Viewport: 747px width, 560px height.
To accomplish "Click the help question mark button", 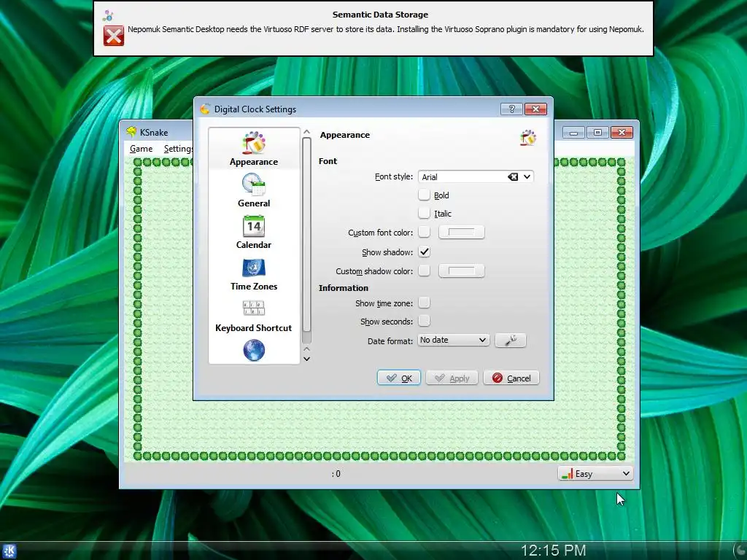I will coord(511,109).
